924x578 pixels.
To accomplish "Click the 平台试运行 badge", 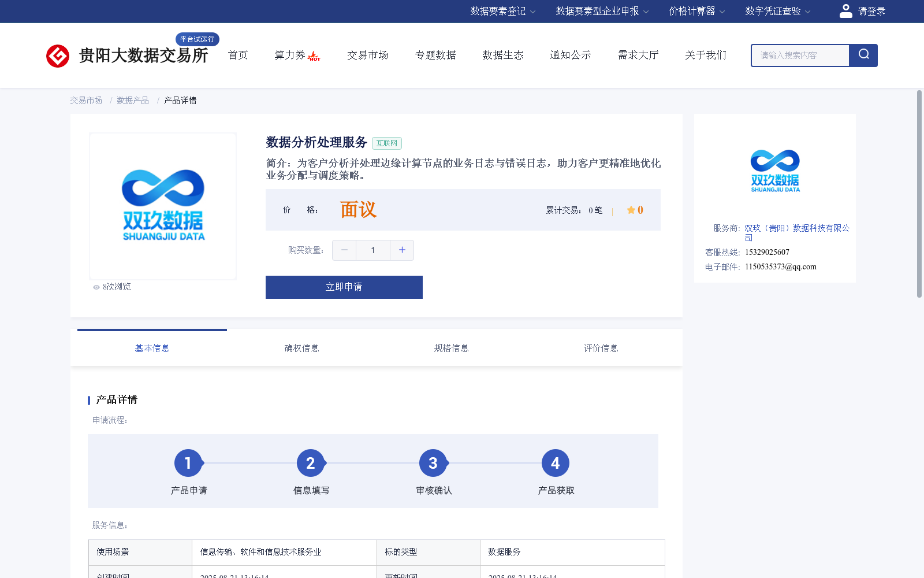I will pos(198,39).
